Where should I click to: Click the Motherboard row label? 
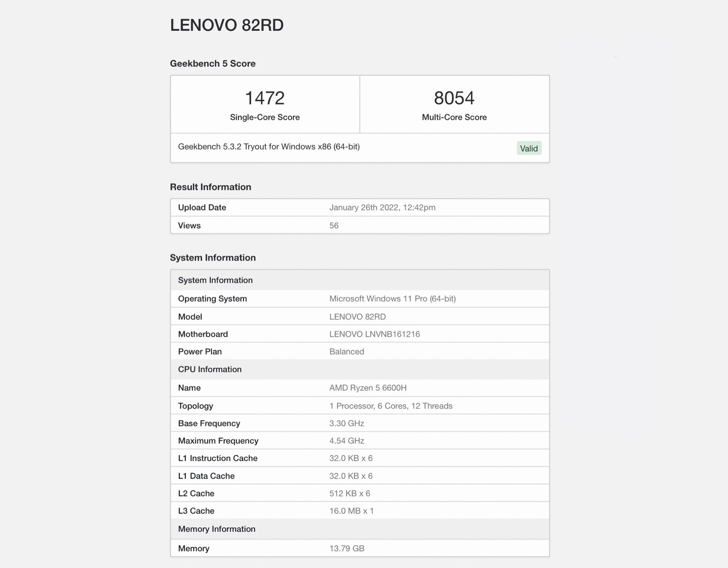point(203,334)
